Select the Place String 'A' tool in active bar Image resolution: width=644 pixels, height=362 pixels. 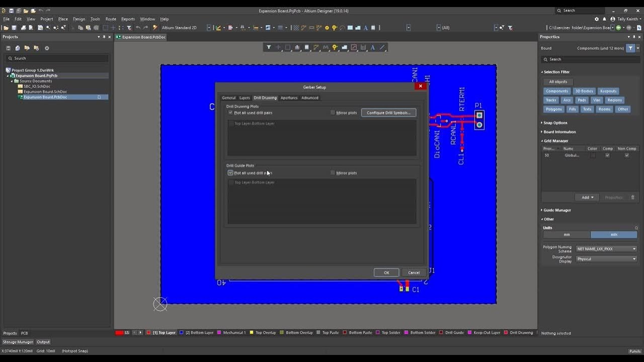[x=373, y=47]
